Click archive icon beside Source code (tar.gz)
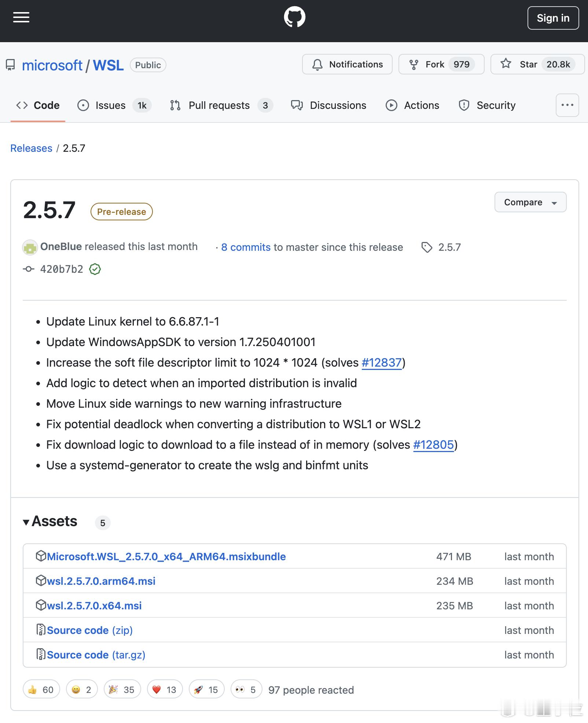This screenshot has height=723, width=588. point(41,654)
